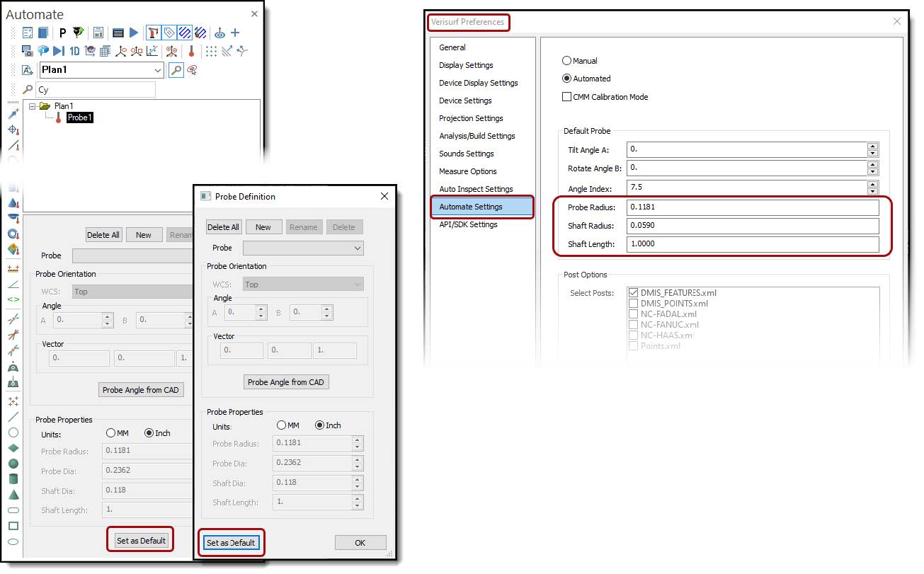This screenshot has height=574, width=924.
Task: Click the black list-lines icon in Automate toolbar
Action: [x=118, y=33]
